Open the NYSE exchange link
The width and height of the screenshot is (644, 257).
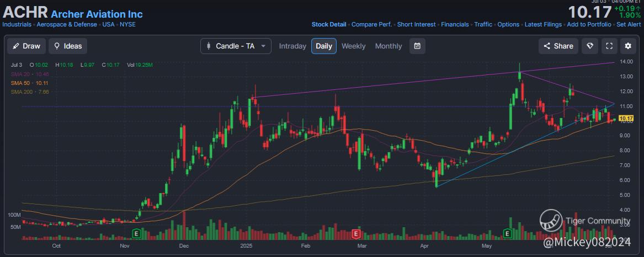coord(127,24)
